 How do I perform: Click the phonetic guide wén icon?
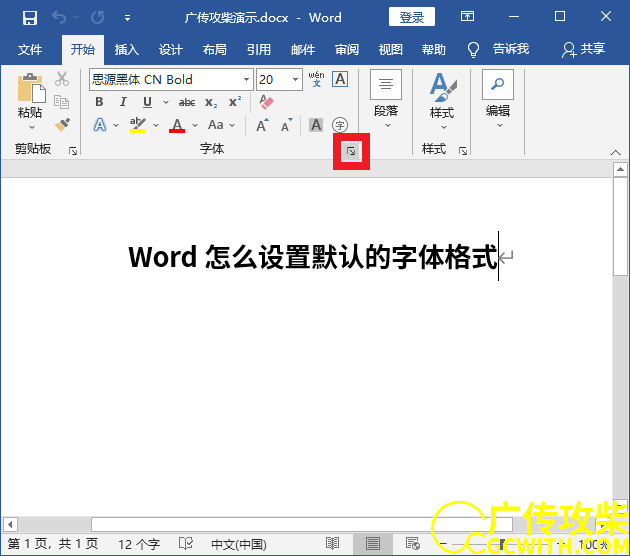[317, 79]
